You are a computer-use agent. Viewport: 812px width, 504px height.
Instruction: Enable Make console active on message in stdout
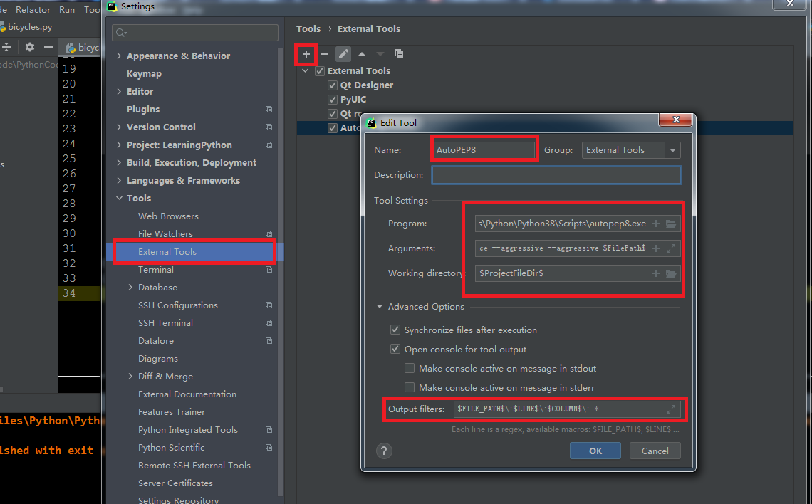point(410,367)
